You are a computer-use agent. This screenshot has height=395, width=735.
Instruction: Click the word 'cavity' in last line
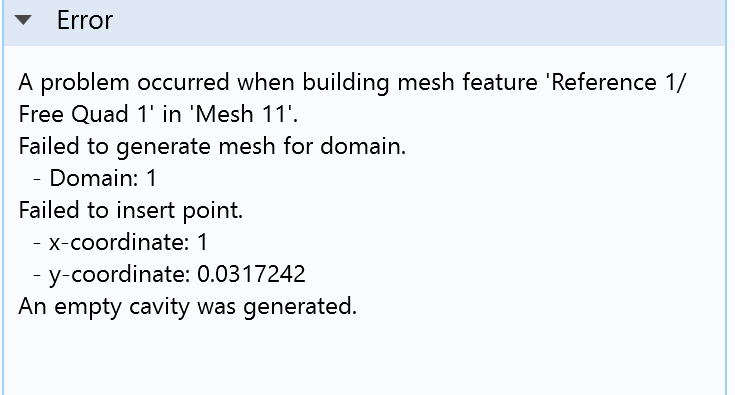coord(159,307)
